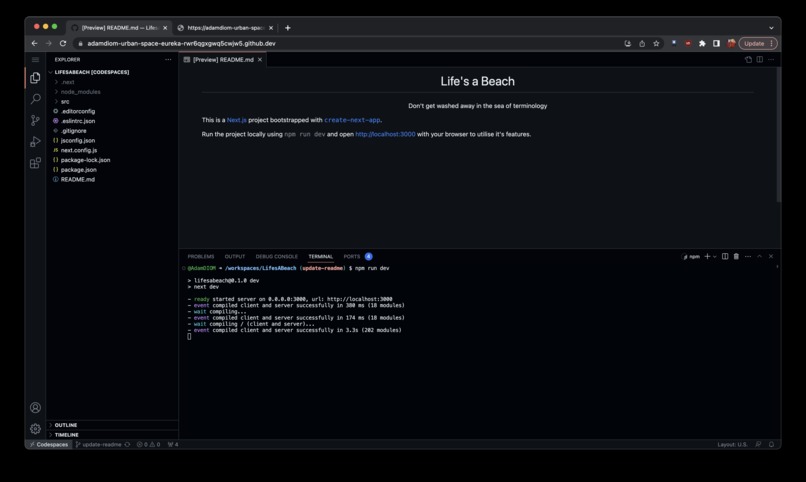Click the feedback icon in status bar
The width and height of the screenshot is (806, 482).
point(758,444)
